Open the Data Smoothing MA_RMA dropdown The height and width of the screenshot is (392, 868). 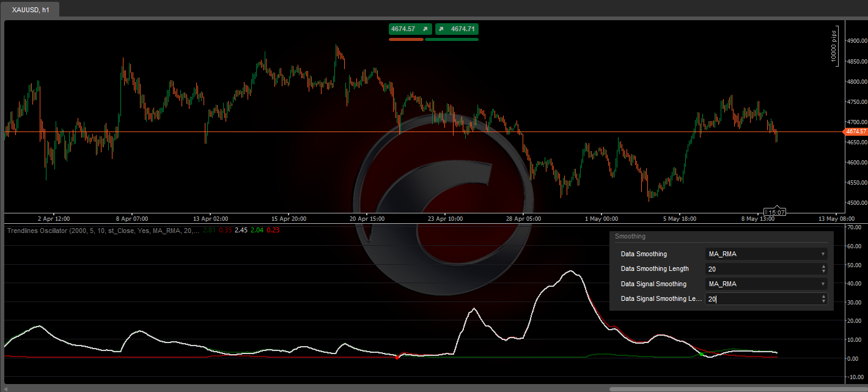(767, 254)
